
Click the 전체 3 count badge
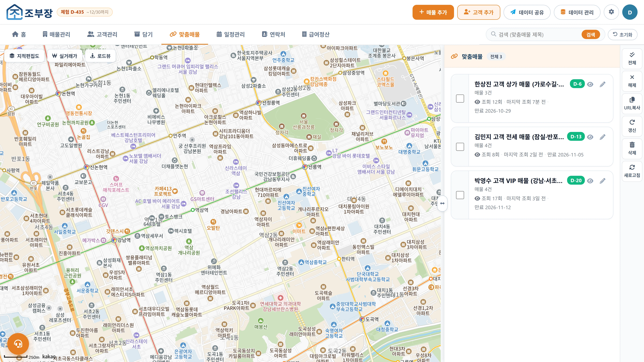coord(496,57)
